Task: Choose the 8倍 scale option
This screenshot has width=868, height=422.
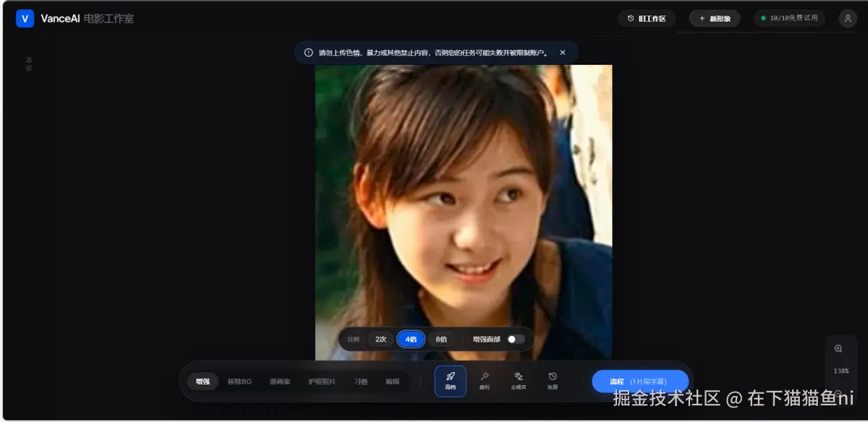Action: point(441,339)
